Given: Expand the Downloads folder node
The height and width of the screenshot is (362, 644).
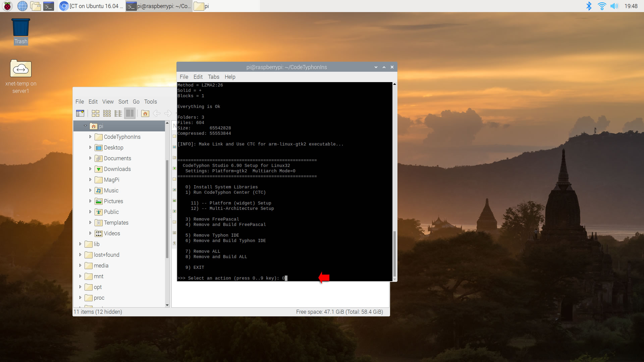Looking at the screenshot, I should [90, 169].
